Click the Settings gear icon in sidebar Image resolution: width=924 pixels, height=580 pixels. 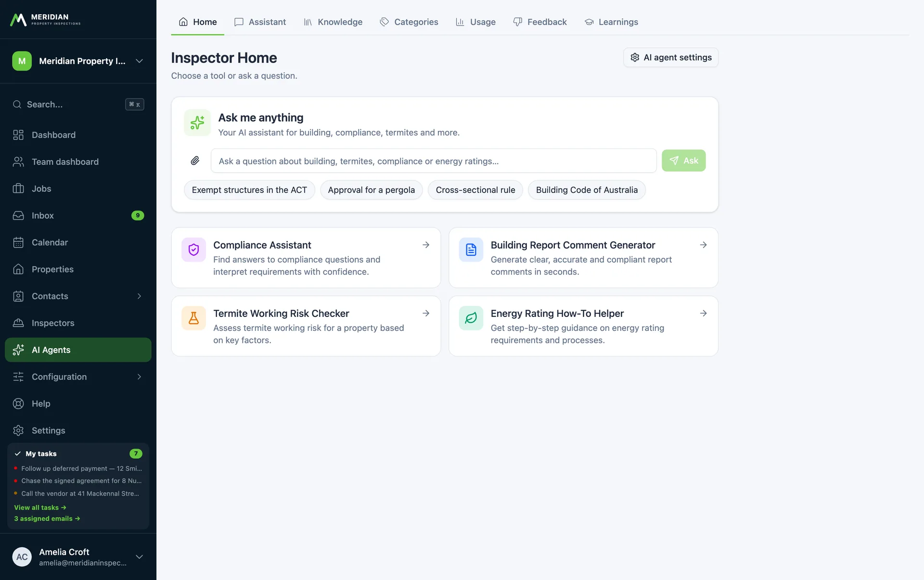pyautogui.click(x=18, y=431)
